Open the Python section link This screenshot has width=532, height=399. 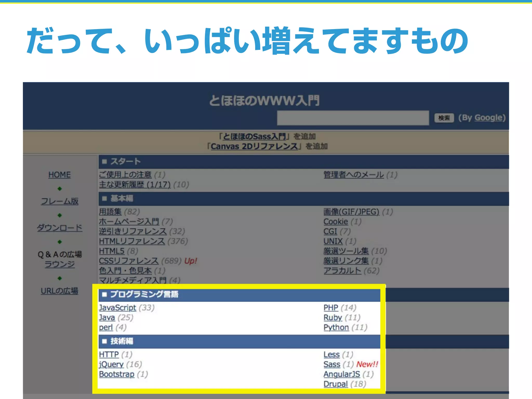336,328
